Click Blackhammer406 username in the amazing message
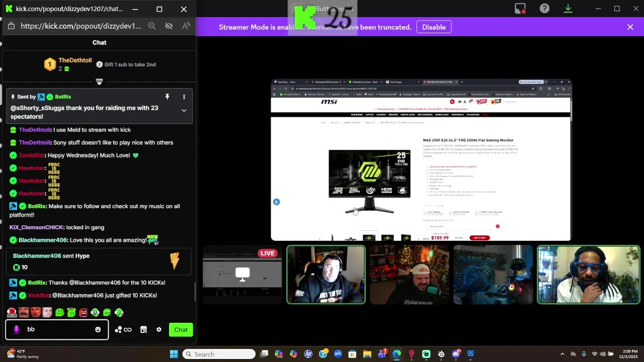This screenshot has height=362, width=644. [43, 240]
